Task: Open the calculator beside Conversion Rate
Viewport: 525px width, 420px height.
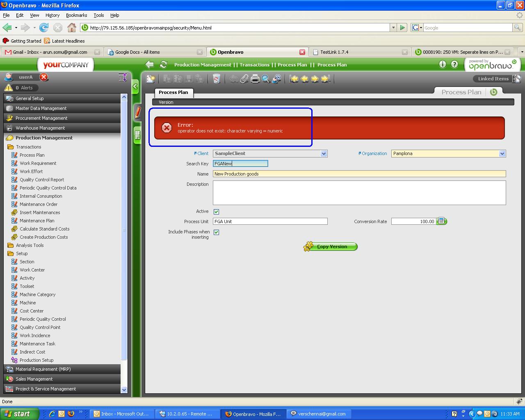Action: coord(441,221)
